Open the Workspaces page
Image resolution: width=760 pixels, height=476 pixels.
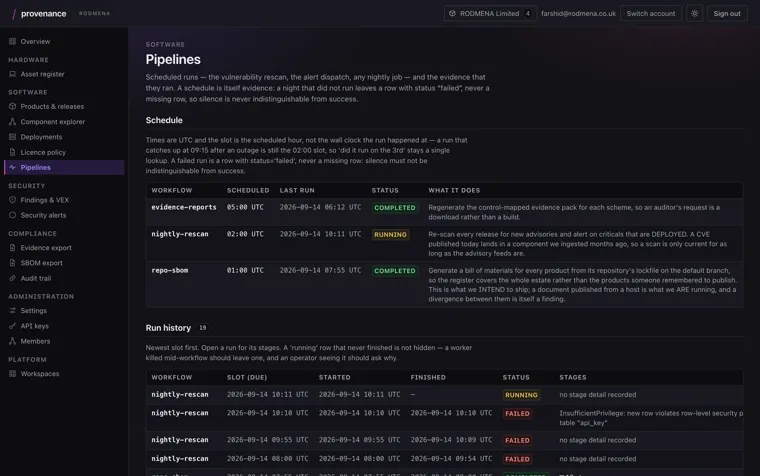pos(63,374)
